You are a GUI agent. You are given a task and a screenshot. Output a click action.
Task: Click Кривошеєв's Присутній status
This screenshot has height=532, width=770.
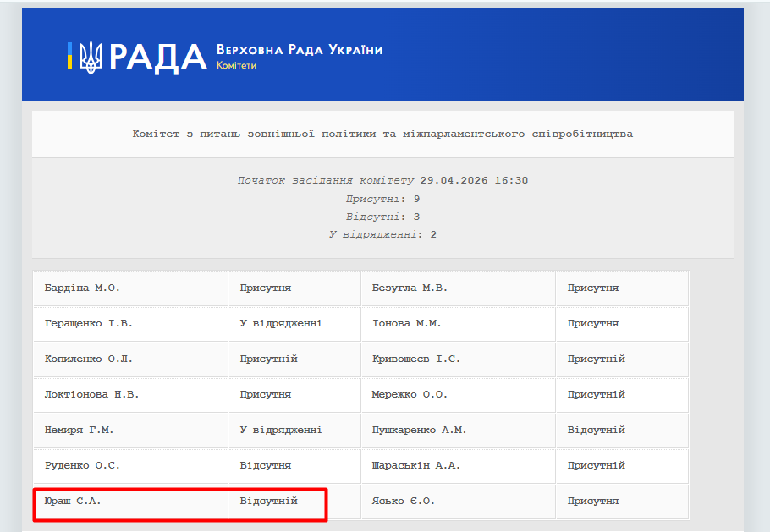point(597,359)
